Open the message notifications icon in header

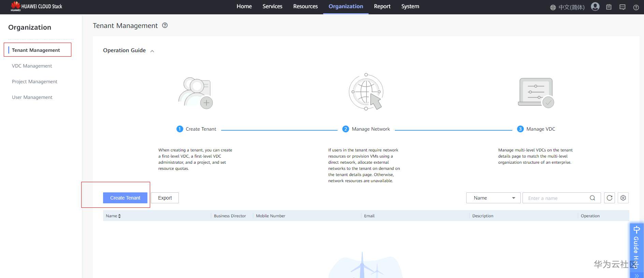622,7
